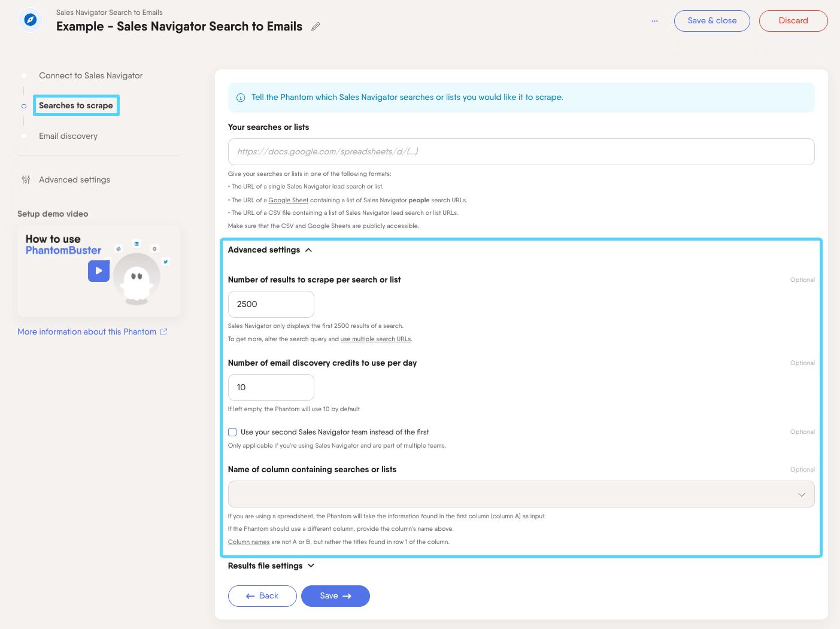Click the Save & close button

712,21
